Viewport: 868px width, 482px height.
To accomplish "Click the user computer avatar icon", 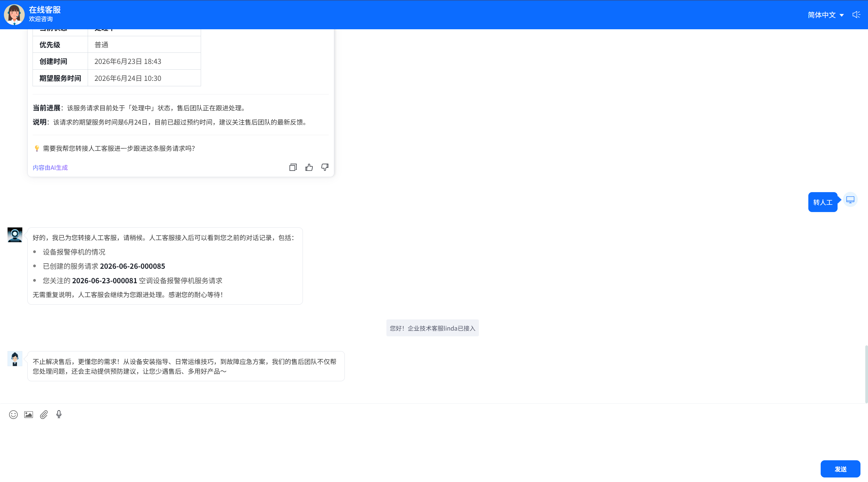I will pos(850,200).
